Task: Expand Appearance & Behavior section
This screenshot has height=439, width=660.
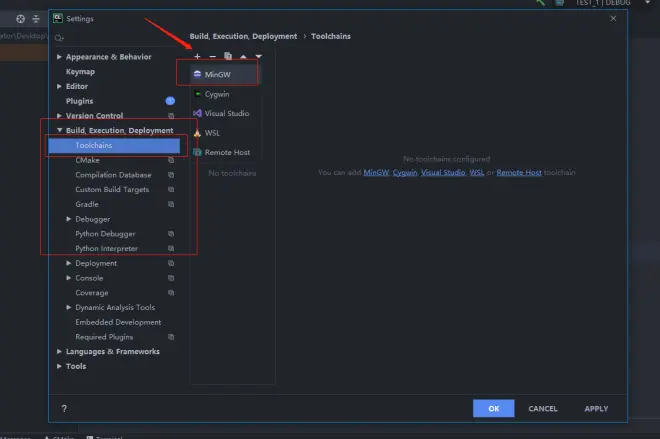Action: (59, 57)
